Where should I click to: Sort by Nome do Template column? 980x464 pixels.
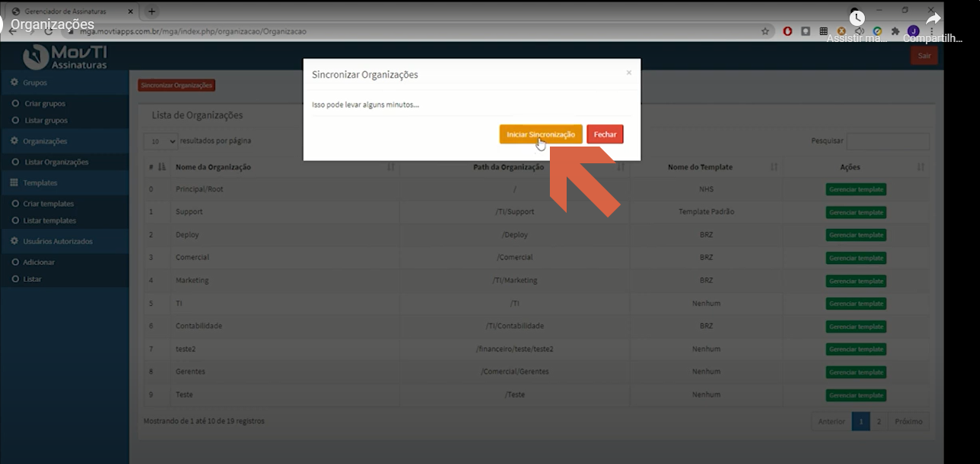[x=706, y=167]
